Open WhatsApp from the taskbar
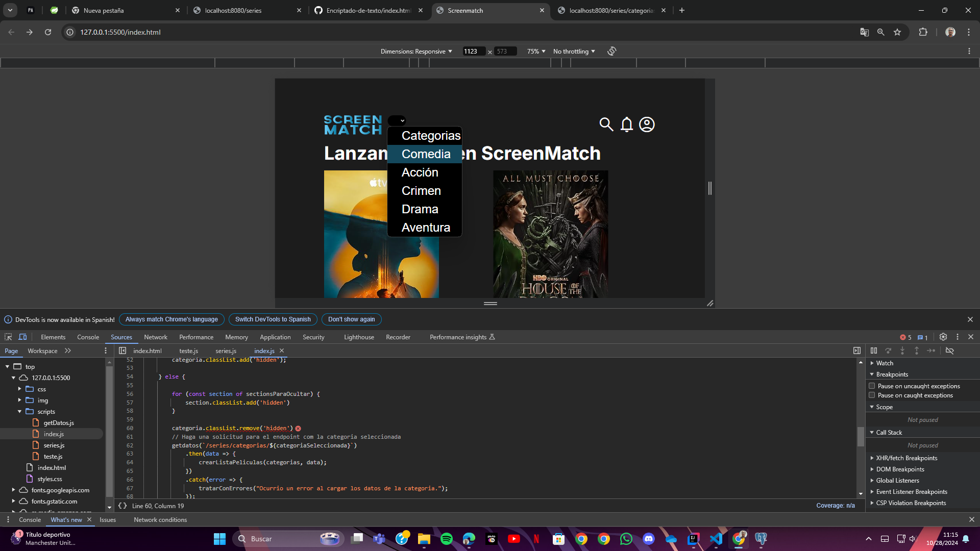Screen dimensions: 980x551 626,539
